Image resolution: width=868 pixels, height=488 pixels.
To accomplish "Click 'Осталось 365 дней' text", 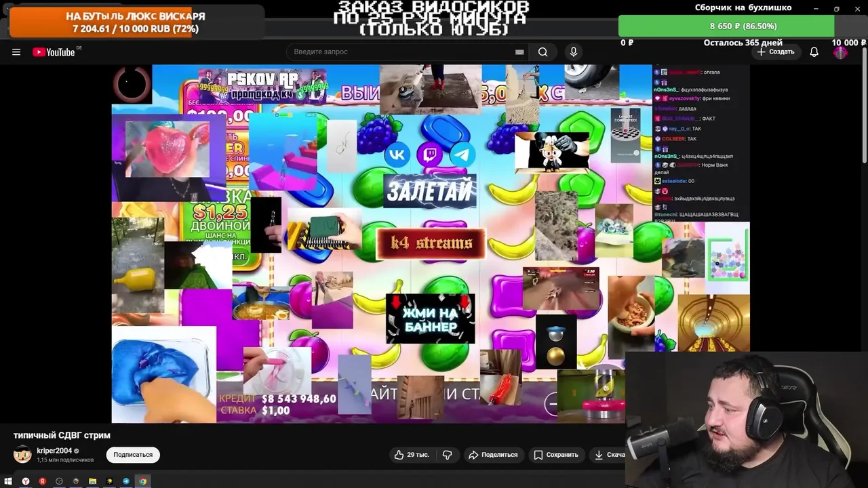I will coord(743,43).
